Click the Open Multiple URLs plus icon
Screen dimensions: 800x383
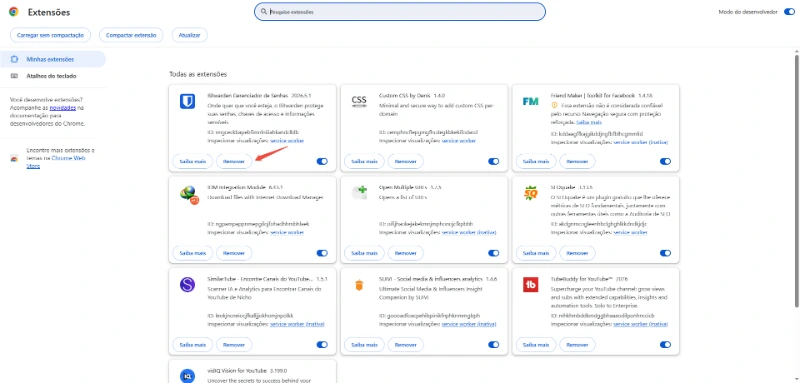pyautogui.click(x=360, y=193)
